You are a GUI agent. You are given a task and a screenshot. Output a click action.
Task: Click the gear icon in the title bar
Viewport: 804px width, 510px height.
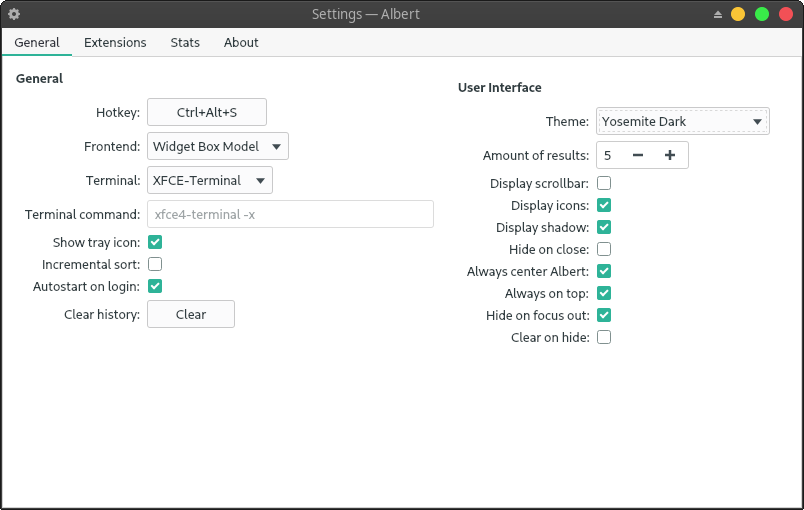click(14, 14)
